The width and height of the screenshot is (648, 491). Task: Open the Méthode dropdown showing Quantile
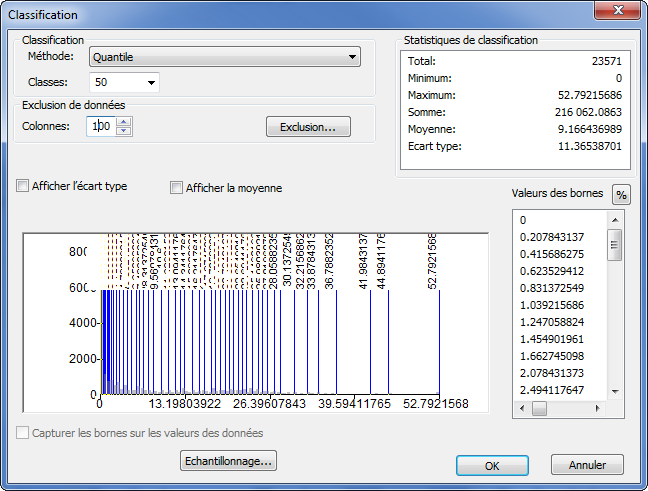pos(224,57)
